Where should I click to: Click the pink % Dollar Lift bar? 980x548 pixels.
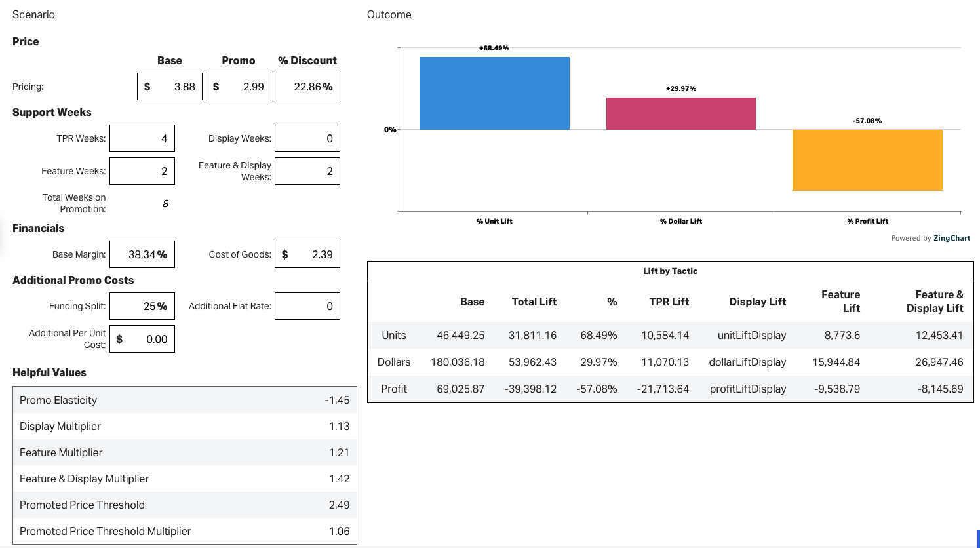pyautogui.click(x=680, y=113)
